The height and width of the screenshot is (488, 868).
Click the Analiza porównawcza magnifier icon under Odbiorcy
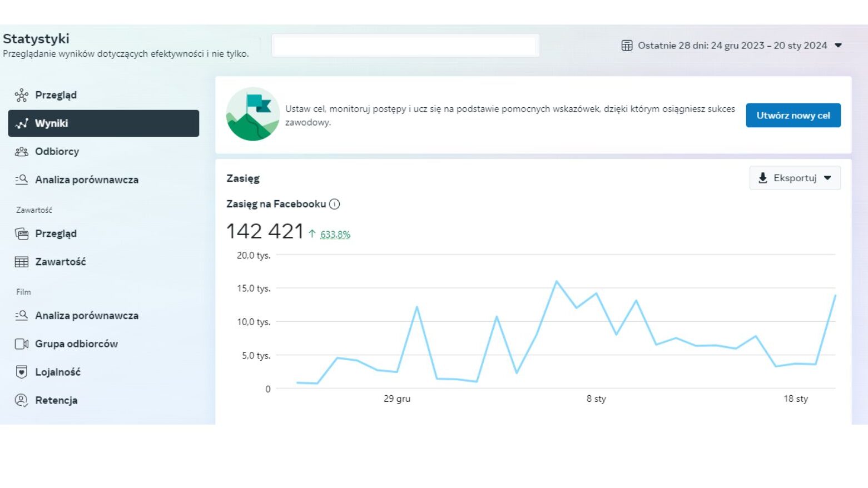pos(22,180)
